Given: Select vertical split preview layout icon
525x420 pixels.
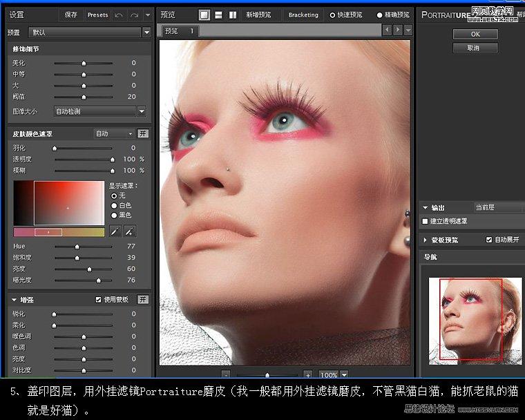Looking at the screenshot, I should click(233, 15).
